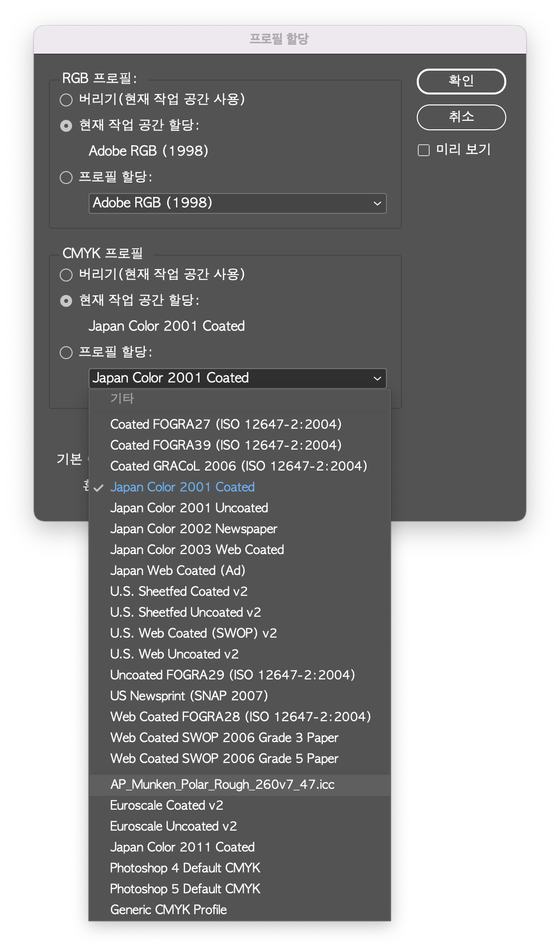
Task: Choose Euroscale Uncoated v2
Action: (x=240, y=826)
